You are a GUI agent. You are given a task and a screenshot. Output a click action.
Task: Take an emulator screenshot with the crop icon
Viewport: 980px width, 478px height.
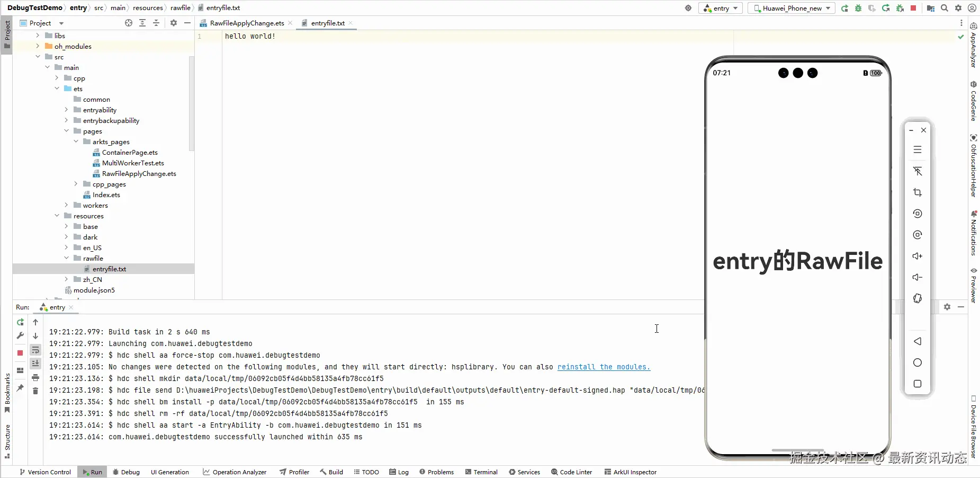(918, 192)
